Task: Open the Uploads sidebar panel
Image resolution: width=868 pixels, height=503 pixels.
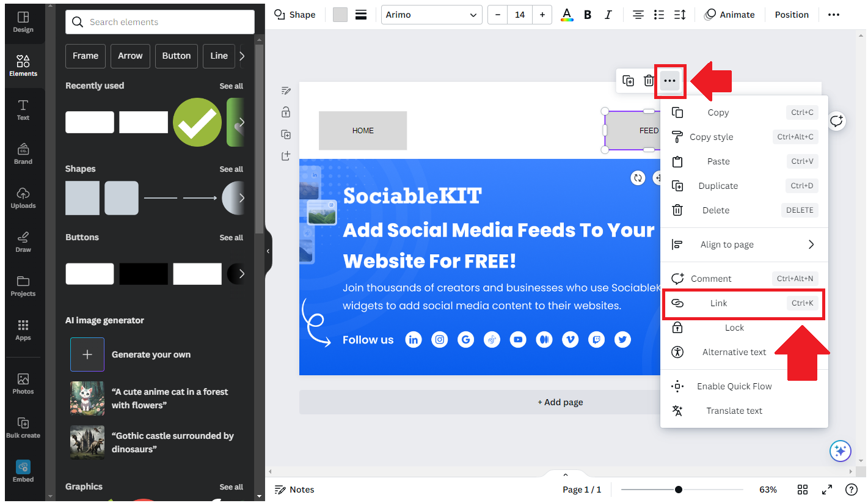Action: click(x=23, y=197)
